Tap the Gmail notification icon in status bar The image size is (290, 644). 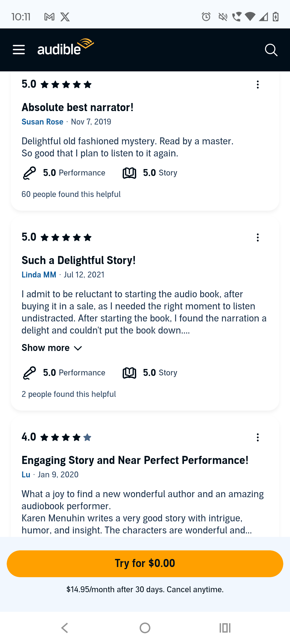point(49,17)
